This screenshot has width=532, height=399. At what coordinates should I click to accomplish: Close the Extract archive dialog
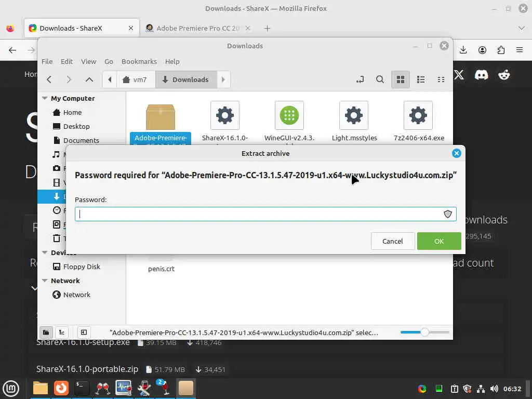tap(456, 153)
